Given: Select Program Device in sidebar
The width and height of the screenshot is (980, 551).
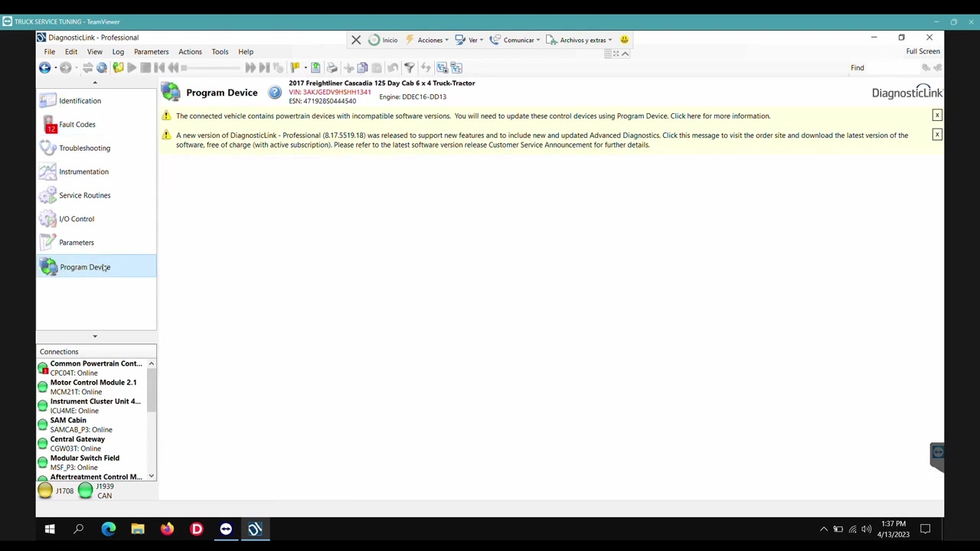Looking at the screenshot, I should (x=96, y=267).
